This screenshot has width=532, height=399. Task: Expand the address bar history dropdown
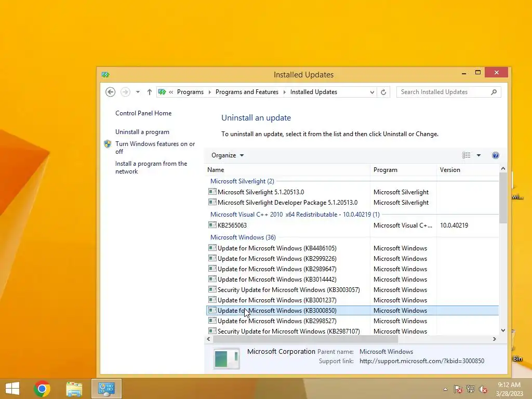(x=372, y=92)
